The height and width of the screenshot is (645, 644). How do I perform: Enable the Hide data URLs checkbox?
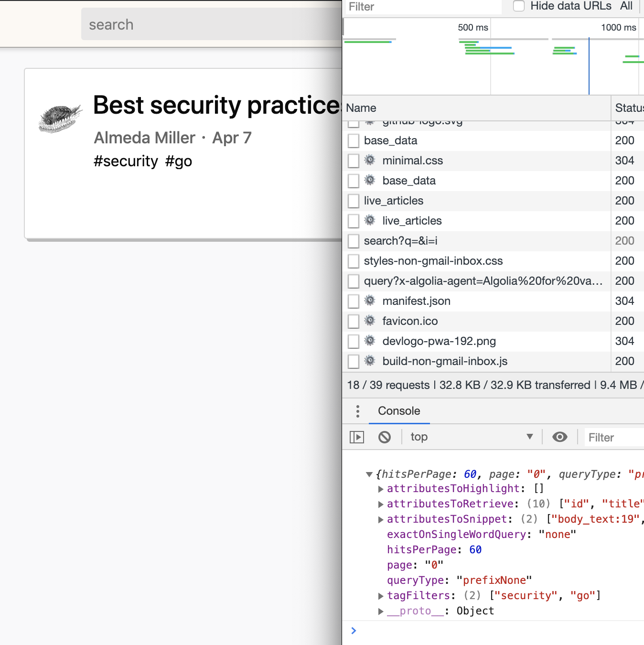518,6
